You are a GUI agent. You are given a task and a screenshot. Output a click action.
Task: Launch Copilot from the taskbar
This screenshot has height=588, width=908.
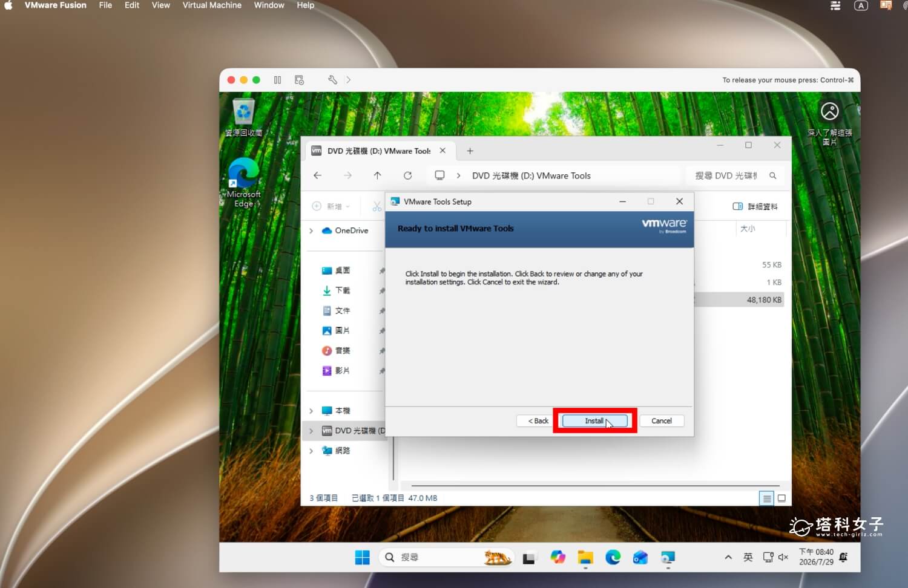(558, 557)
